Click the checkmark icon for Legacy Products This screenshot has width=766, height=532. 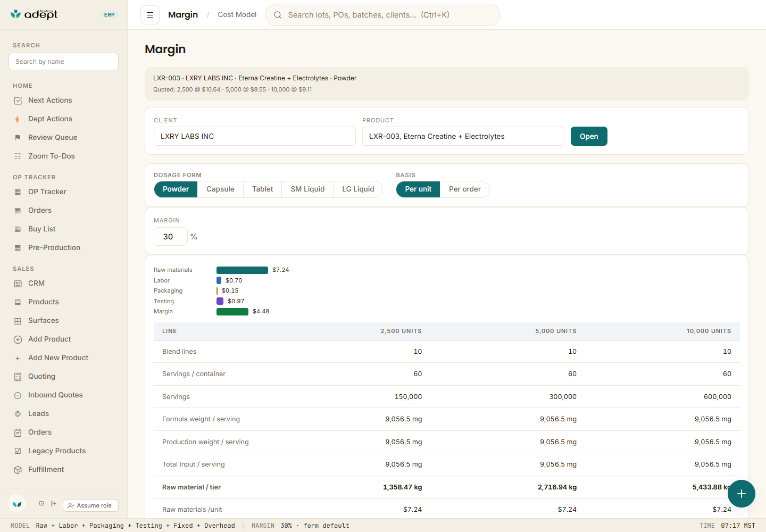pos(18,451)
